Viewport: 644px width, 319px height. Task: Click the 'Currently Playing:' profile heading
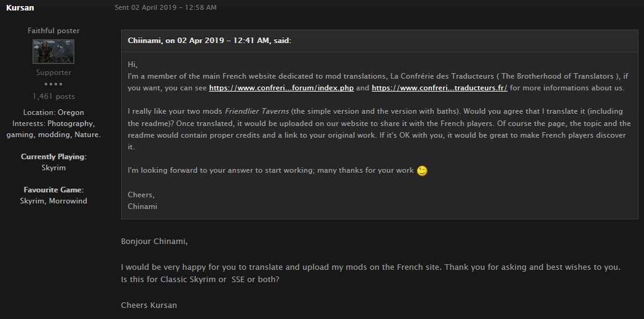(54, 157)
